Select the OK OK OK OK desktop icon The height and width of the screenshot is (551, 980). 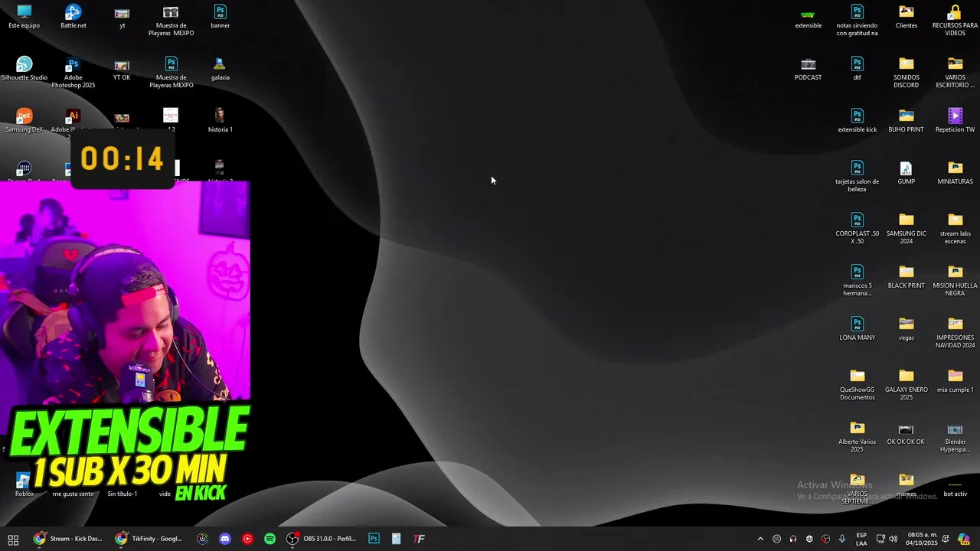tap(906, 433)
